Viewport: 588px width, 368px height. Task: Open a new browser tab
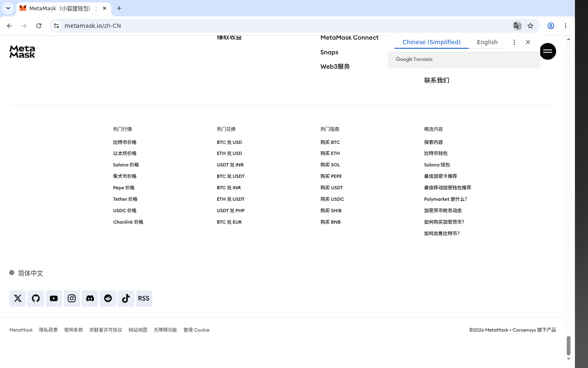119,8
